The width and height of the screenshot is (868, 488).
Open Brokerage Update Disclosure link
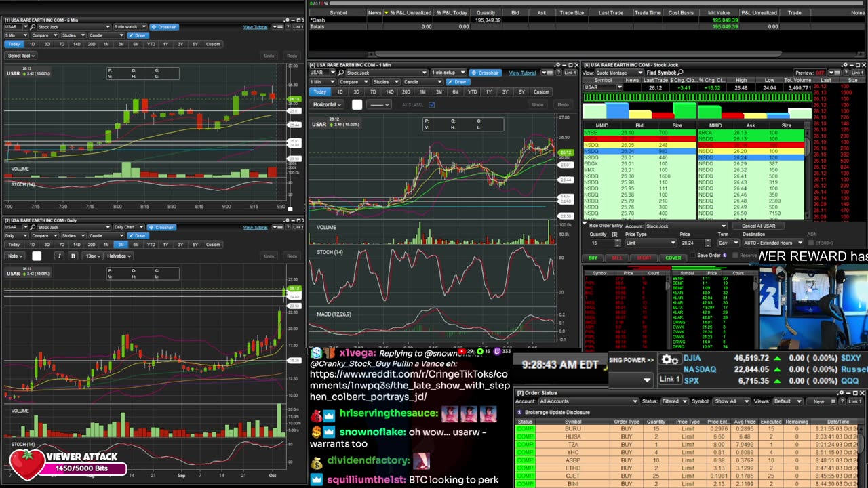557,412
